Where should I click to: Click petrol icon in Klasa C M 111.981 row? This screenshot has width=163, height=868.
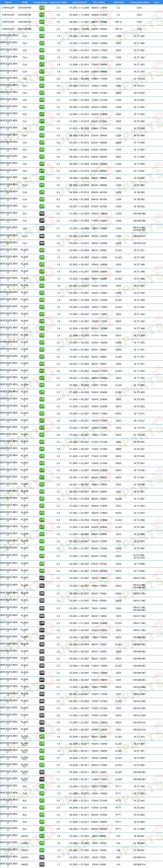tap(42, 385)
